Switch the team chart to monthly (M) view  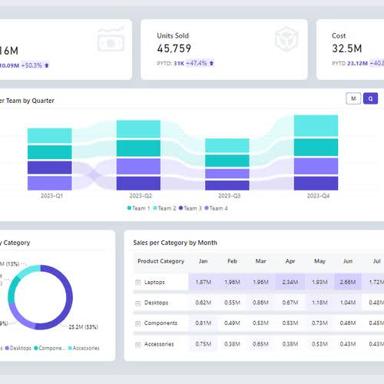click(353, 98)
